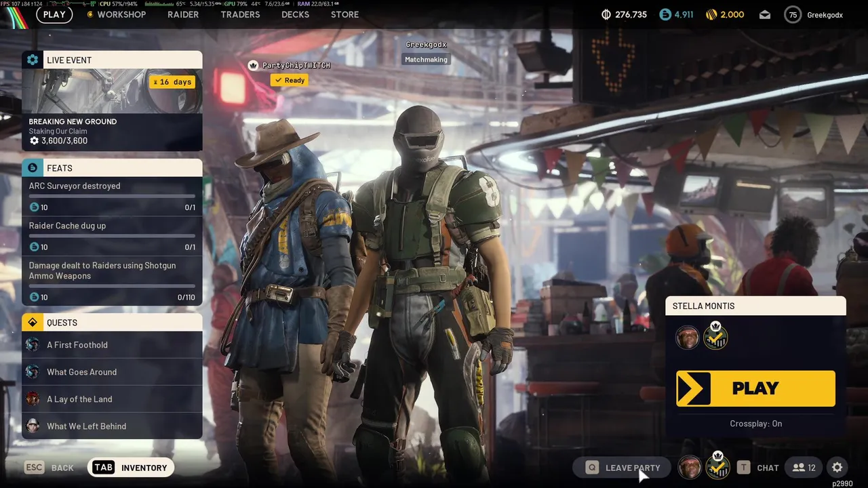Select the PLAY tab in top bar
The image size is (868, 488).
click(x=54, y=14)
